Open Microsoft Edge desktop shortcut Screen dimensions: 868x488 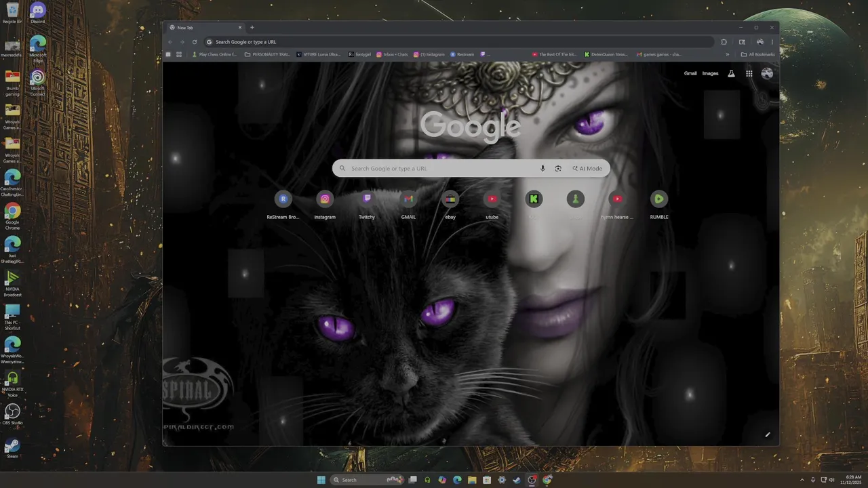pyautogui.click(x=38, y=49)
